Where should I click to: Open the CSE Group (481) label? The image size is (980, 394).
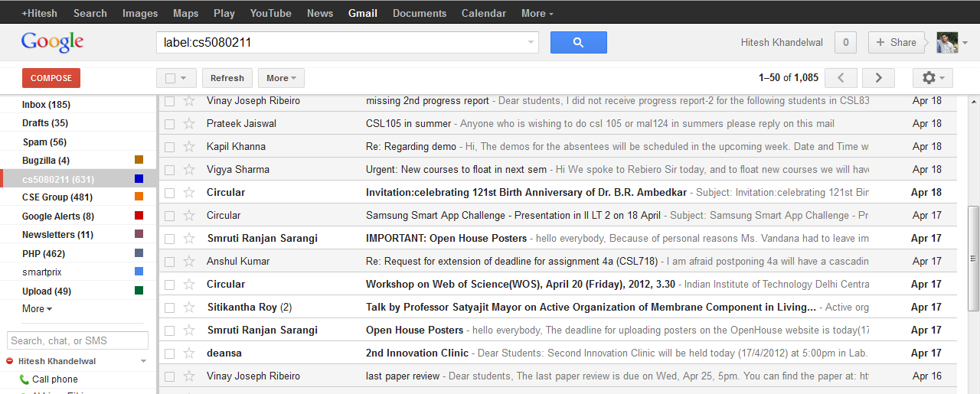(57, 197)
